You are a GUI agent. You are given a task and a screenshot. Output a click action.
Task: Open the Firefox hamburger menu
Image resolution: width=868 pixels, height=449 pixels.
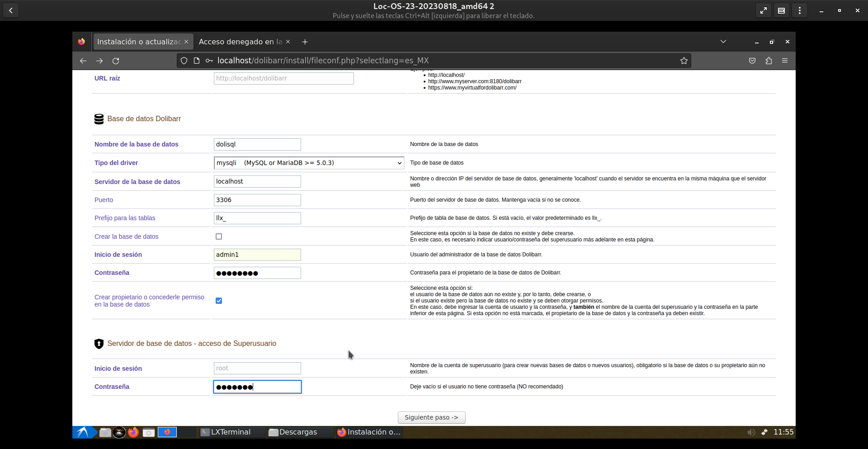[785, 61]
